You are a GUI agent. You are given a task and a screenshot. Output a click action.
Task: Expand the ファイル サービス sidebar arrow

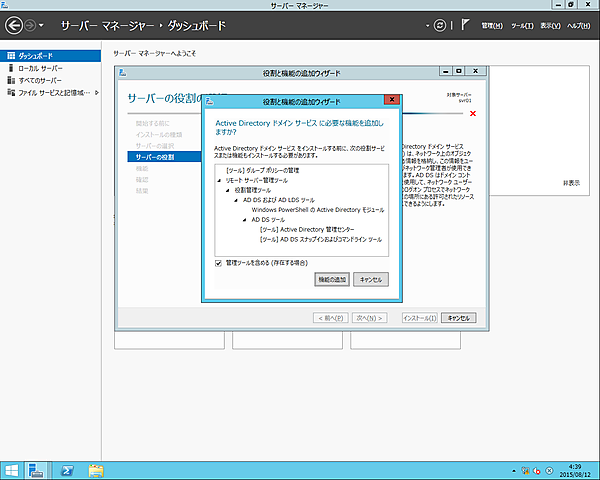pyautogui.click(x=96, y=93)
